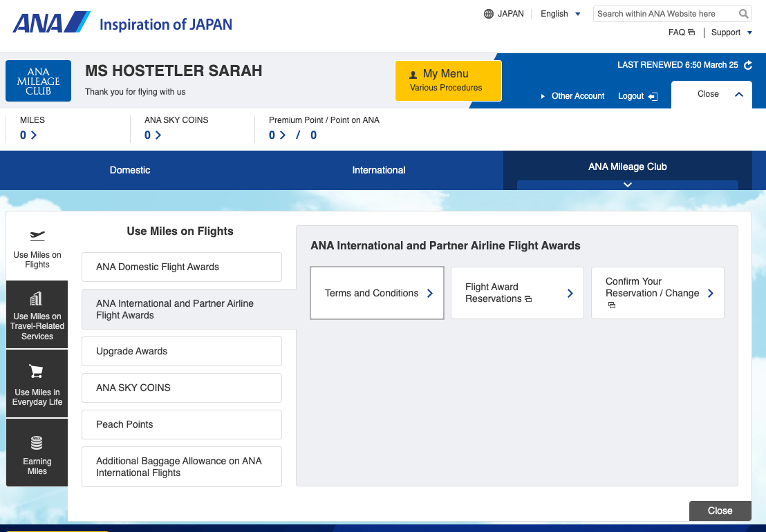The height and width of the screenshot is (532, 766).
Task: Open the My Menu button
Action: pos(448,80)
